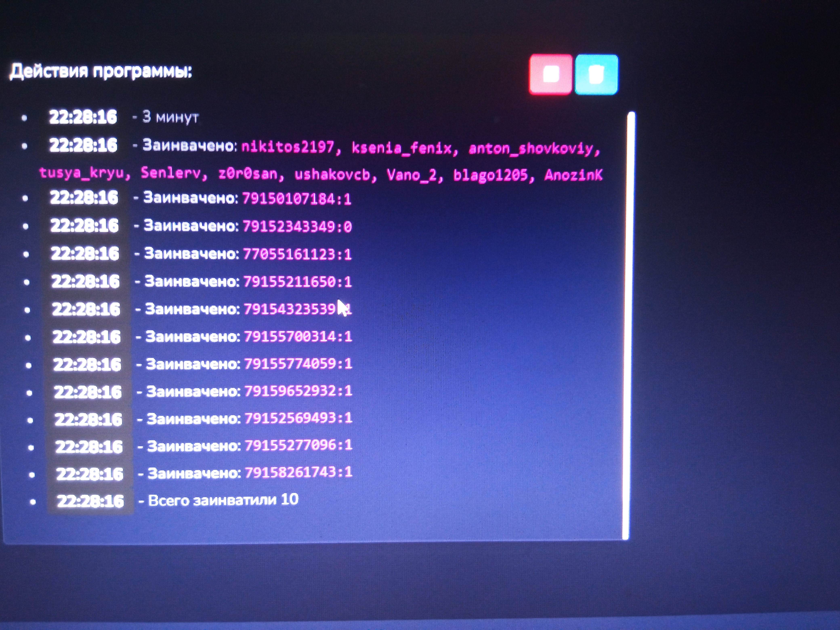Click the red stop button
The height and width of the screenshot is (630, 840).
pyautogui.click(x=551, y=75)
